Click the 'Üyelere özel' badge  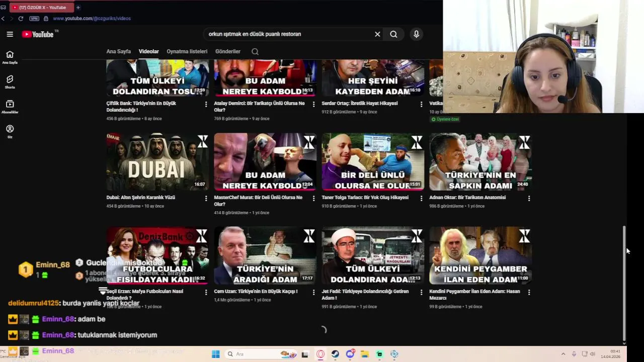pos(445,119)
